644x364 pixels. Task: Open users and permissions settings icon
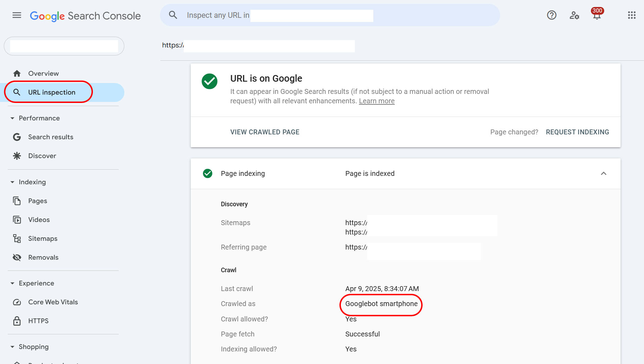click(574, 15)
